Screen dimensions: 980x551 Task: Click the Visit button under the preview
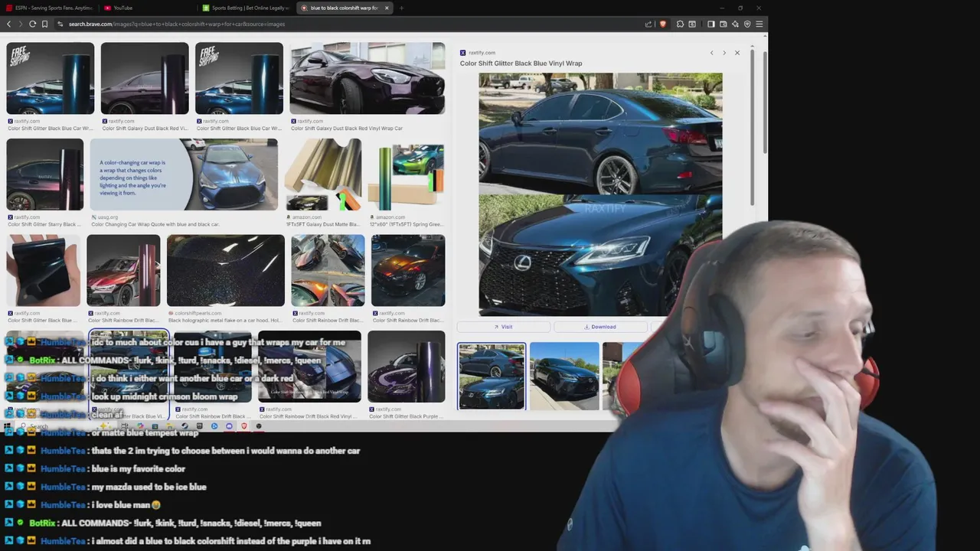click(x=503, y=327)
